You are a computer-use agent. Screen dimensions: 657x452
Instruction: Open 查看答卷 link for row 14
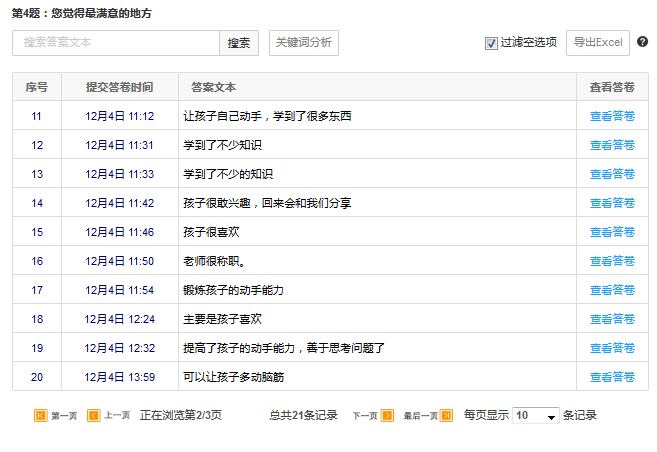point(612,203)
